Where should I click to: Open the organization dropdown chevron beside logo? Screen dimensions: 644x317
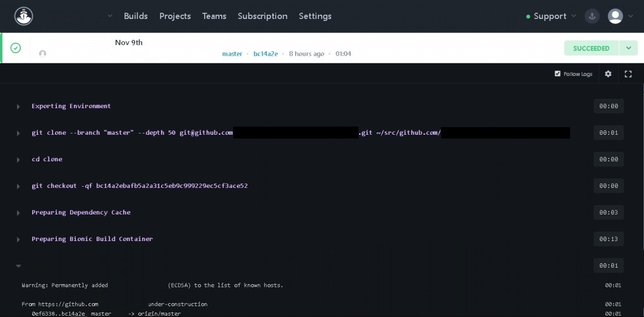110,16
